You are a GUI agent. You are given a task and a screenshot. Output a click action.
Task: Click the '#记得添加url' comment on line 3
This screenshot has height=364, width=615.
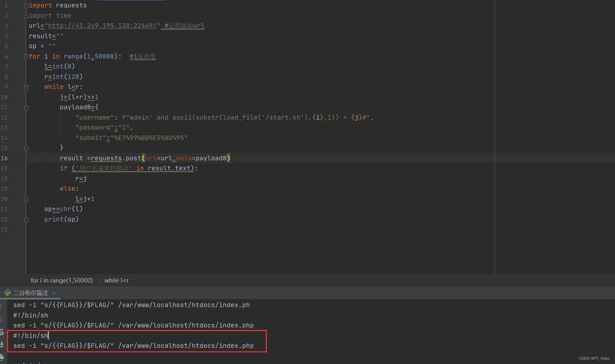coord(184,26)
